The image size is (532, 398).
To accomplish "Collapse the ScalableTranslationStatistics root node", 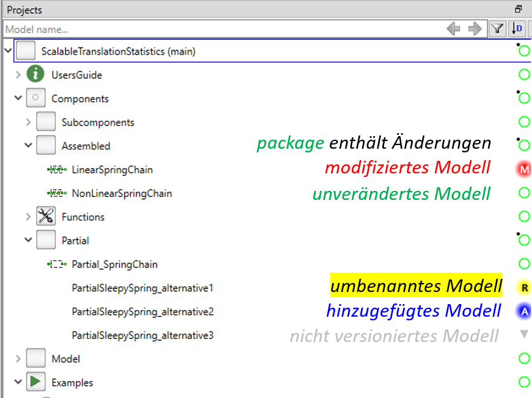I will point(8,51).
